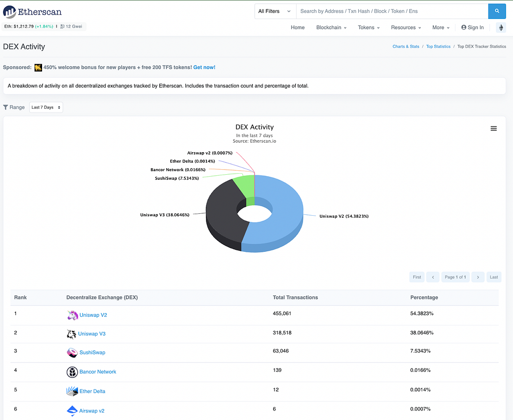
Task: Click the SushiSwap logo icon
Action: click(x=72, y=352)
